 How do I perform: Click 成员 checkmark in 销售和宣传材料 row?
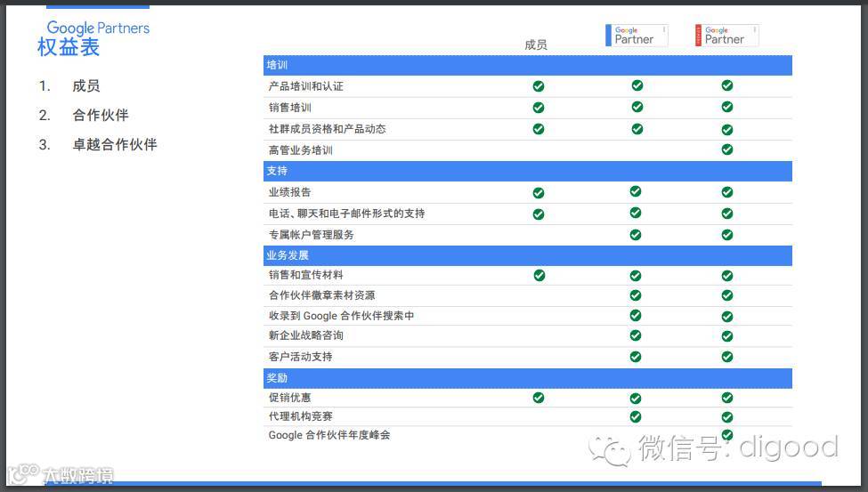[x=539, y=275]
